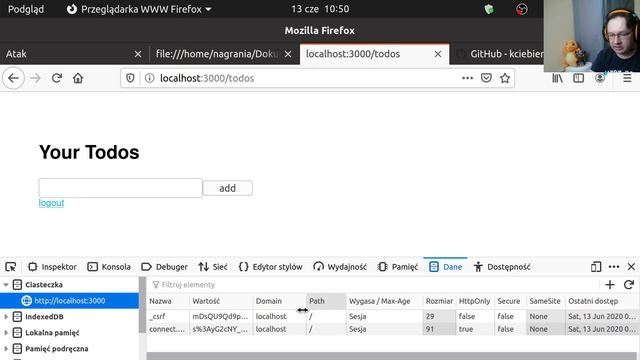Screen dimensions: 640x360
Task: Expand the Pamięć podręczna tree node
Action: point(6,349)
